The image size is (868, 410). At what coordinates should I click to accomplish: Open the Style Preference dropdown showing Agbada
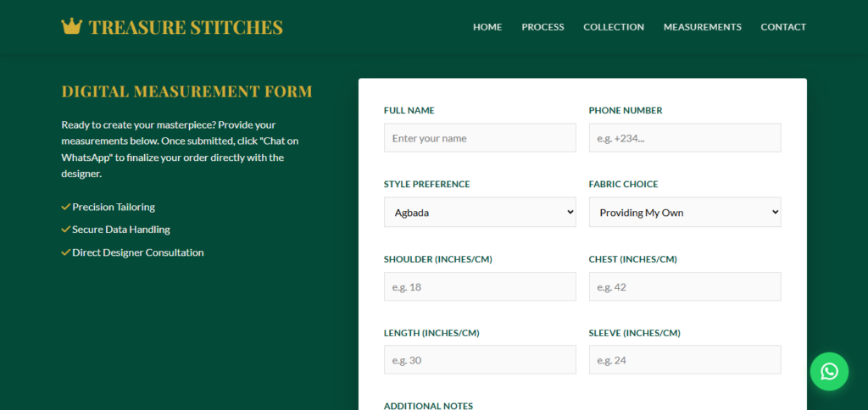tap(480, 212)
